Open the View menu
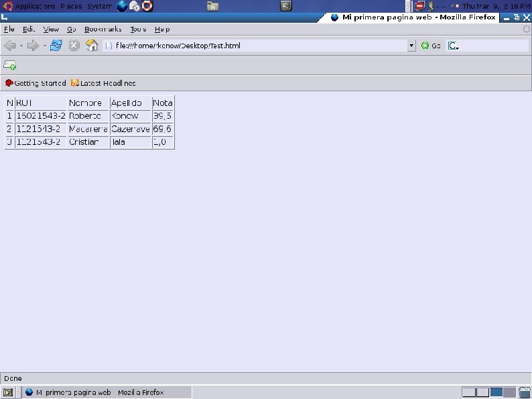Viewport: 532px width, 399px height. (51, 30)
